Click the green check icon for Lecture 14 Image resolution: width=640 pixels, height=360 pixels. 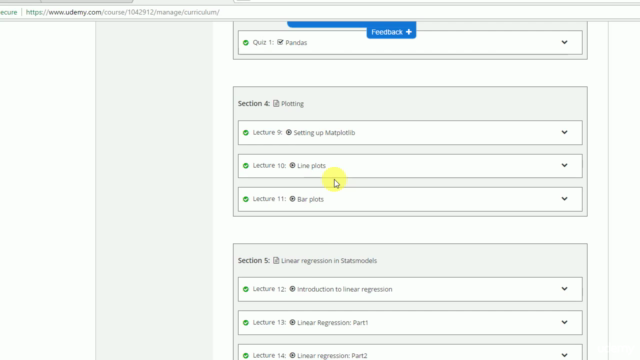(x=246, y=356)
